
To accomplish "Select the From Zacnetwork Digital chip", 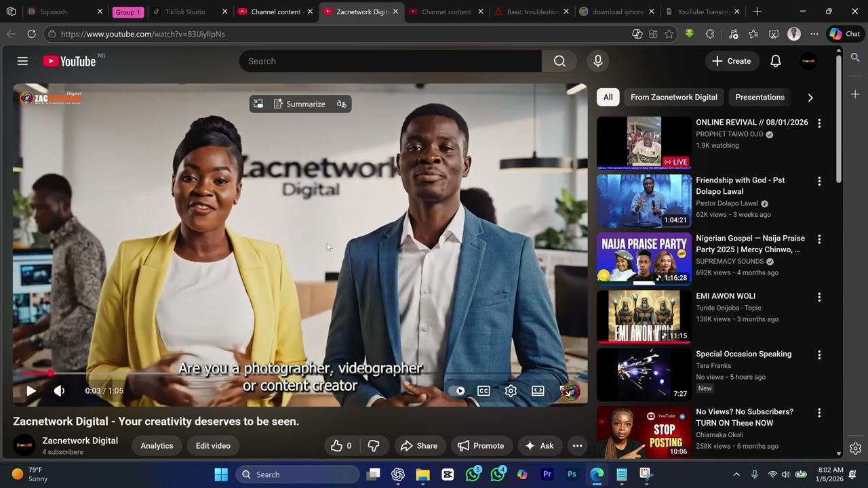I will point(674,97).
